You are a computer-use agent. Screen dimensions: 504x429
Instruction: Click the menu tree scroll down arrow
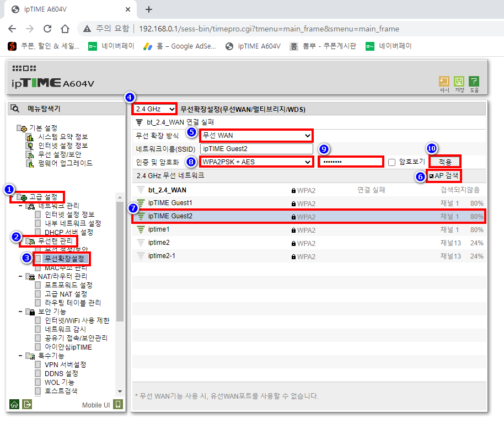(120, 392)
